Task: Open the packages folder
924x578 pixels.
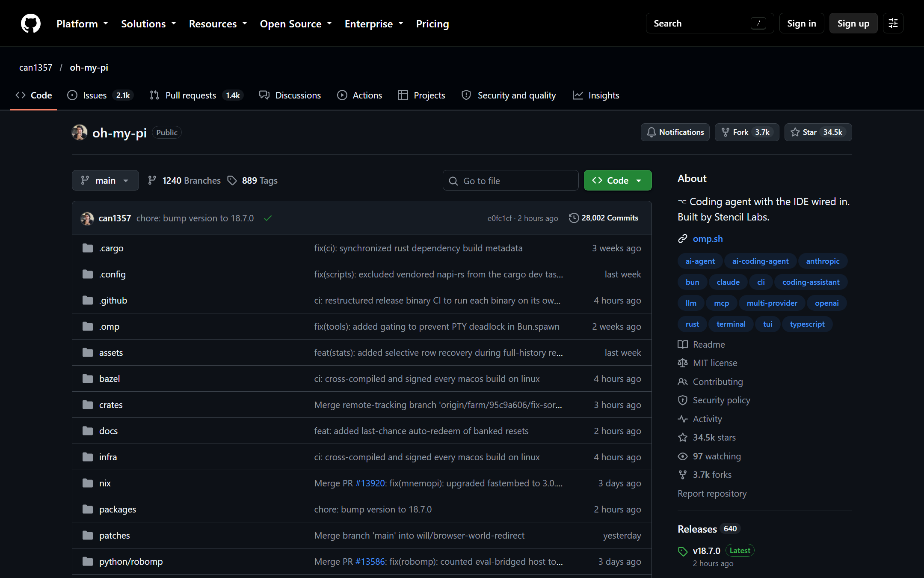Action: click(x=118, y=509)
